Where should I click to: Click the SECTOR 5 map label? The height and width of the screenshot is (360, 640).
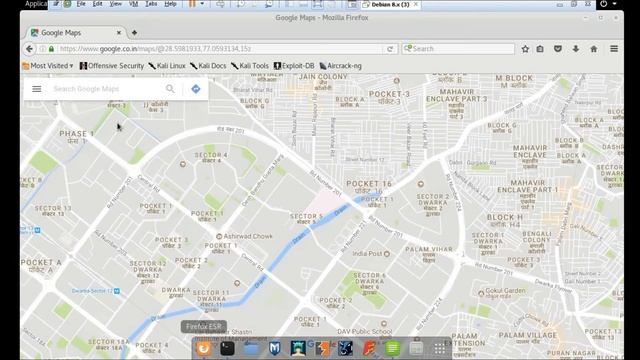307,216
